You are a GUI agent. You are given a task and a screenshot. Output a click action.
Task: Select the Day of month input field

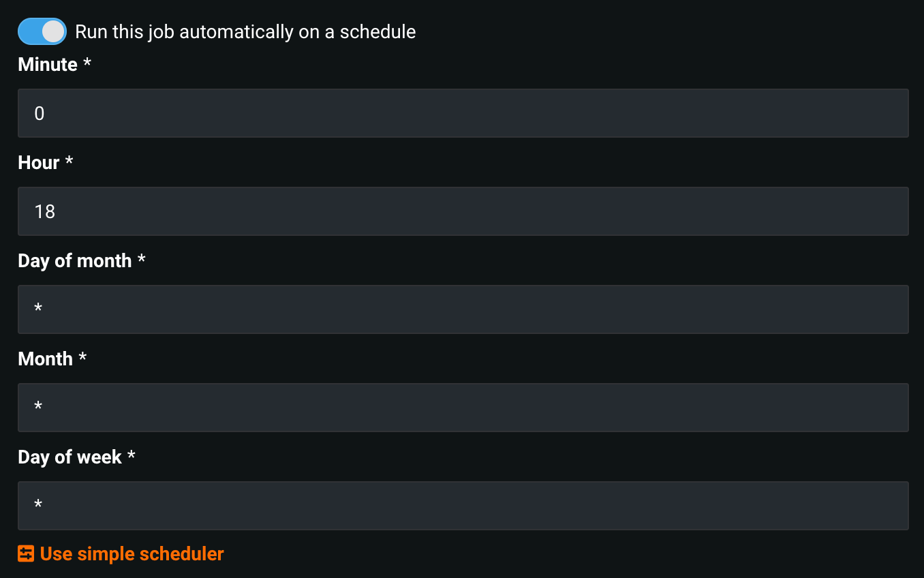(463, 309)
